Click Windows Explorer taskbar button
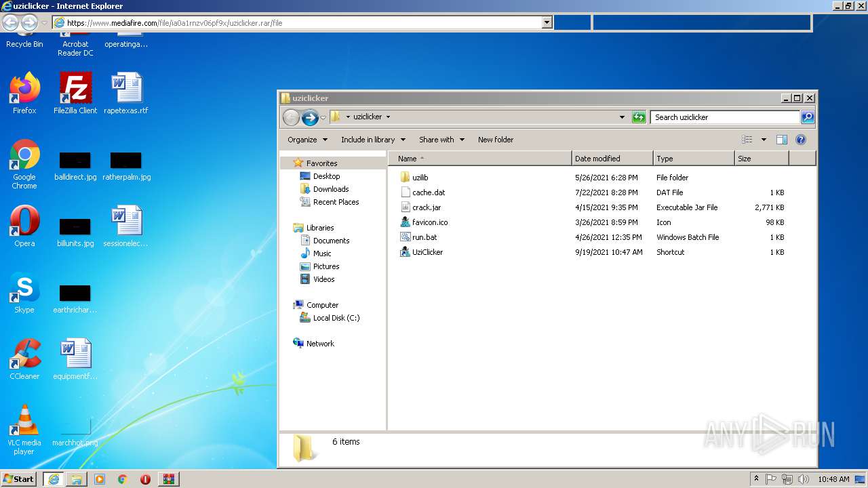The image size is (868, 488). (76, 479)
